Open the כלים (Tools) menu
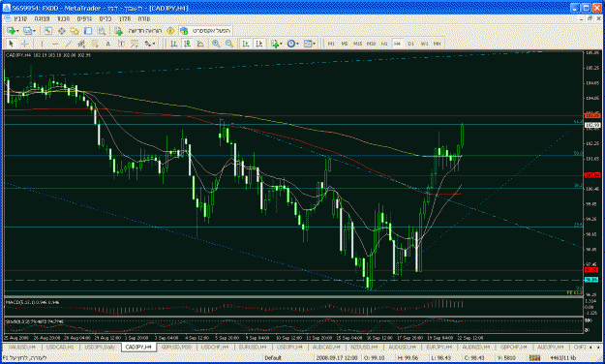 (106, 18)
